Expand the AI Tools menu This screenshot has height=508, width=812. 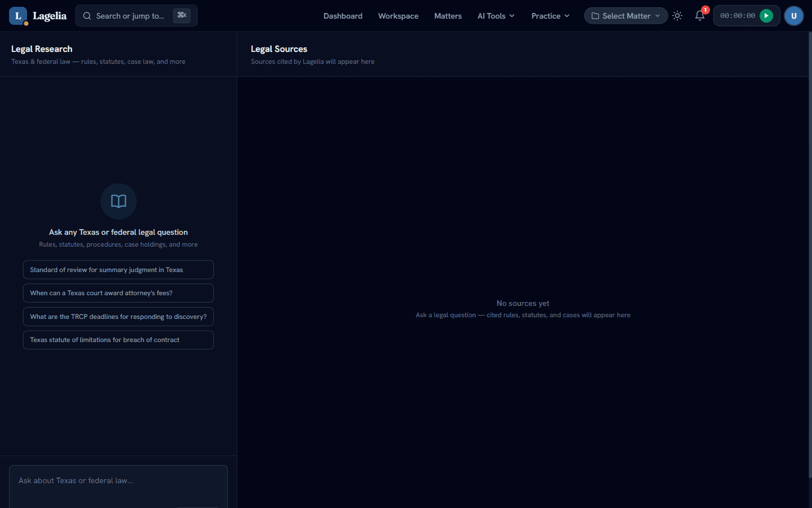point(496,16)
